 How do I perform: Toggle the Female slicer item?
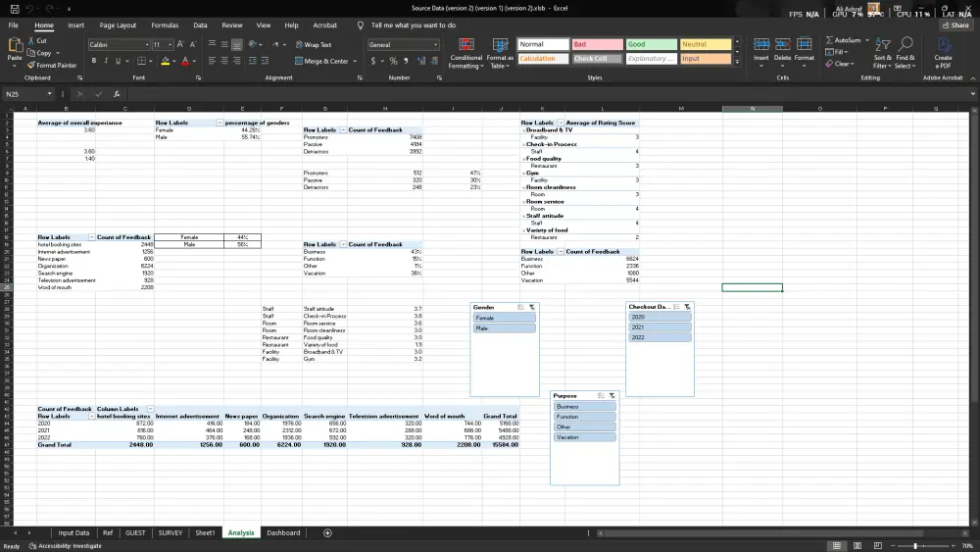point(504,319)
